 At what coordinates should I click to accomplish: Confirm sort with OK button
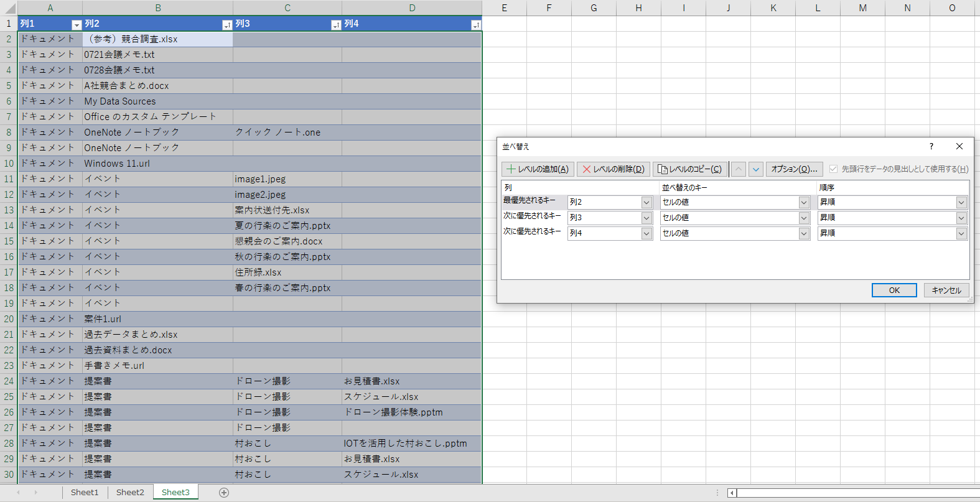[894, 291]
